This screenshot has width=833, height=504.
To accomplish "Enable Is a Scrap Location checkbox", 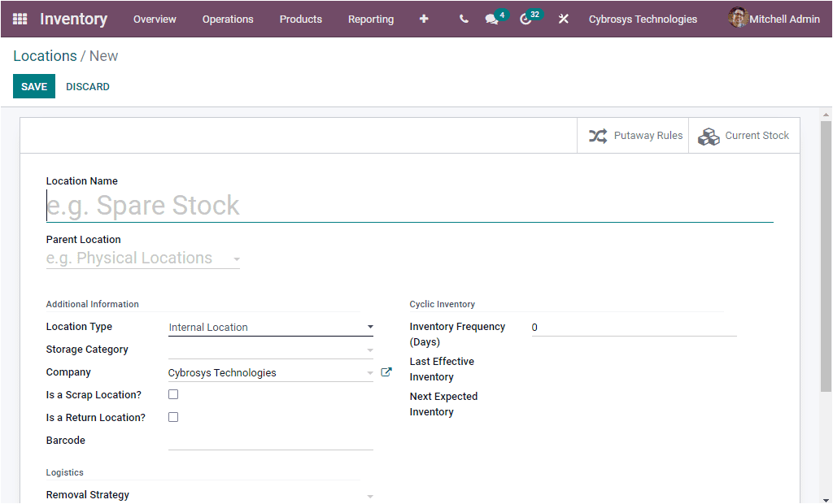I will click(x=173, y=393).
